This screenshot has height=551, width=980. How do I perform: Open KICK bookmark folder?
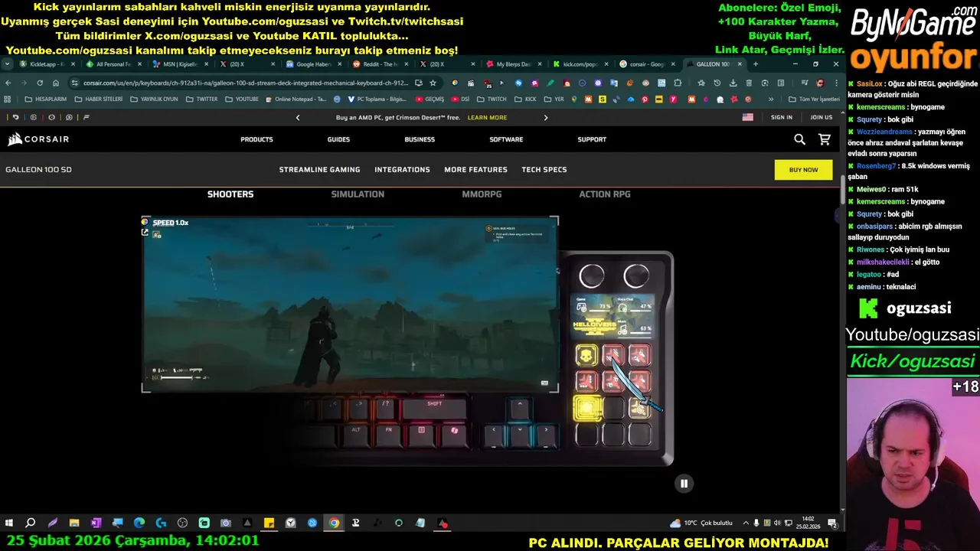525,99
